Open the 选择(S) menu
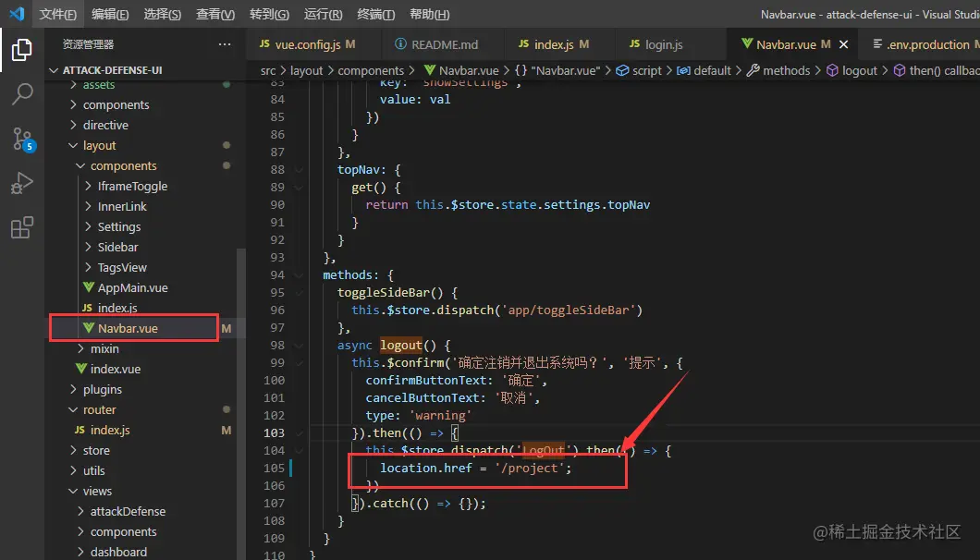Screen dimensions: 980x560 click(x=163, y=14)
